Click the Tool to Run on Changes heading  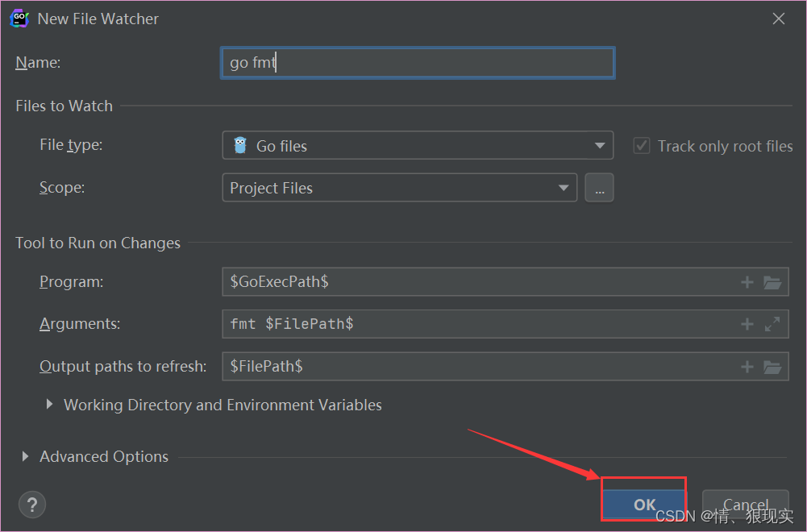point(98,243)
